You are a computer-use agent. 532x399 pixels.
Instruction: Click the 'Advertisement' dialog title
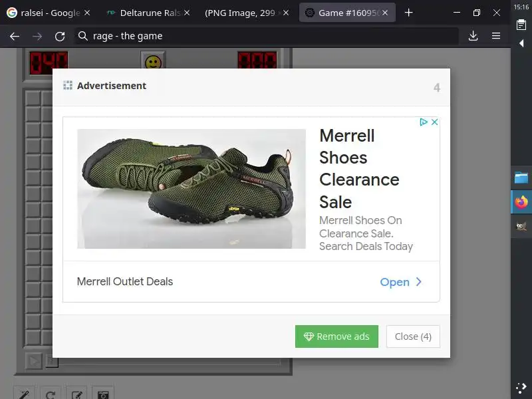coord(112,86)
